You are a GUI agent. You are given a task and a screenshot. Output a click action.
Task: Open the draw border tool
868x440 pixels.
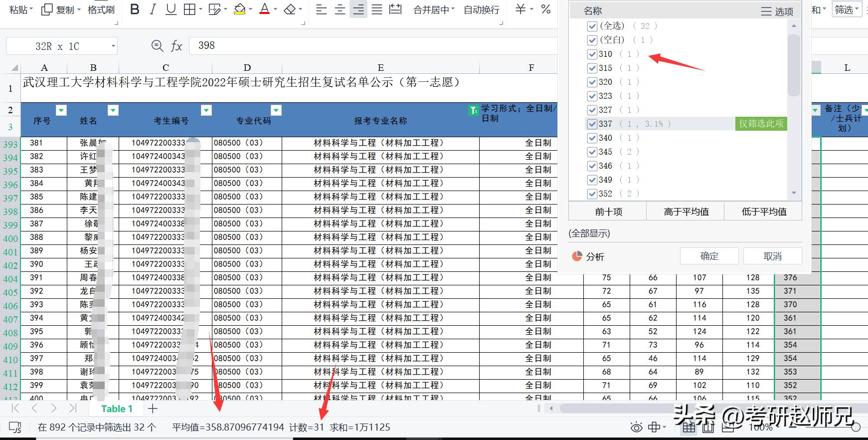(214, 9)
